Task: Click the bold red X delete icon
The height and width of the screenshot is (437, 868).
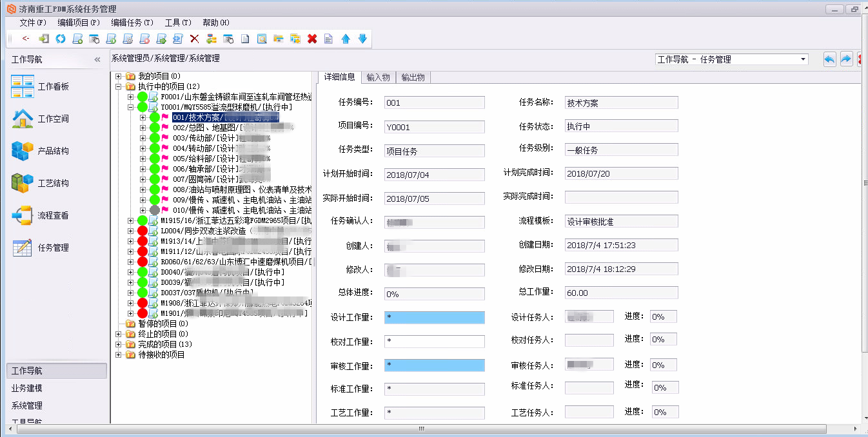Action: pos(312,39)
